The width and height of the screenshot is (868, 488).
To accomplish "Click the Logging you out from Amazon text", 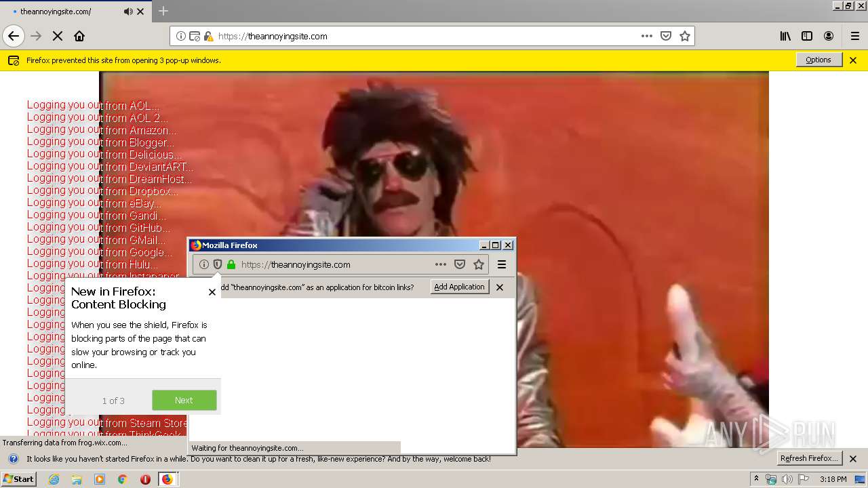I will point(102,130).
